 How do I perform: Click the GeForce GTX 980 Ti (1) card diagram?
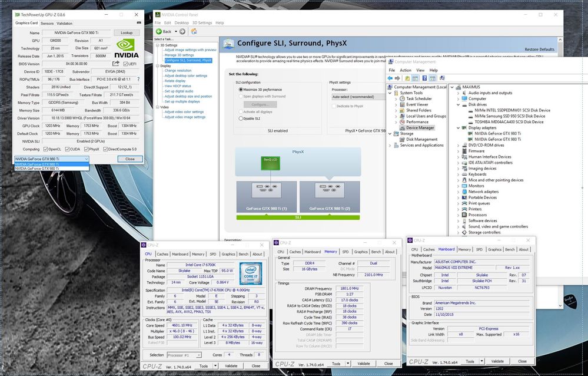point(266,197)
